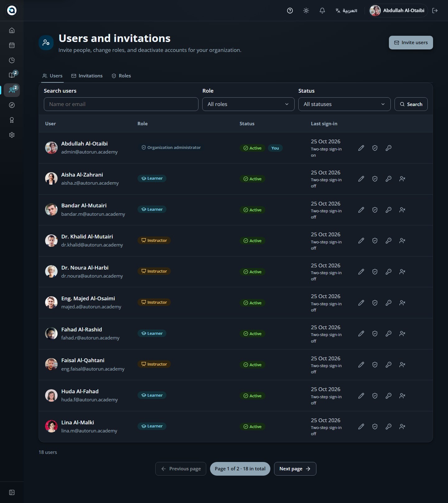Switch to the Roles tab
Screen dimensions: 448x503
[x=121, y=76]
